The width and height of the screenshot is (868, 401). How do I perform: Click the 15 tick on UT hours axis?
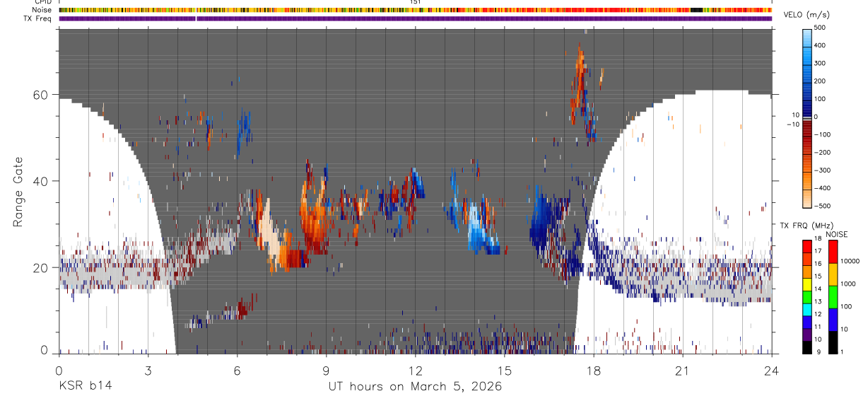coord(505,370)
